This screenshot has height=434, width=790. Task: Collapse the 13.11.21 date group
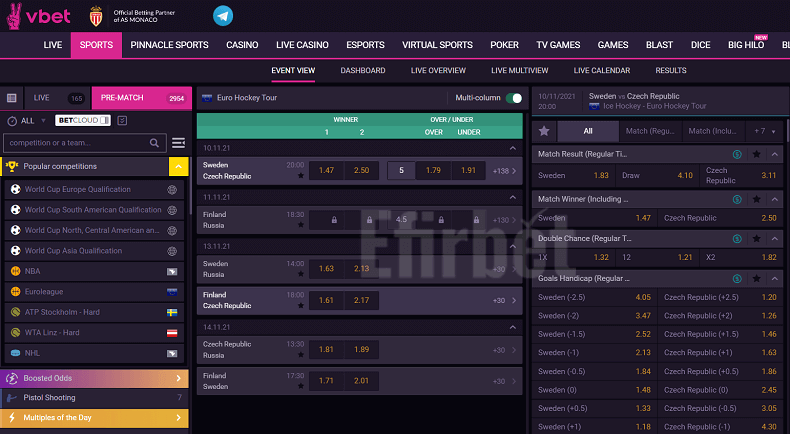[512, 246]
